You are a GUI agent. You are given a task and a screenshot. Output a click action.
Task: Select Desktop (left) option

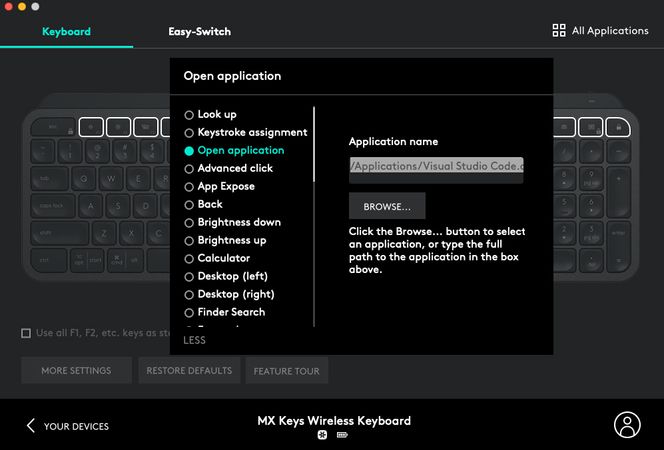[226, 276]
